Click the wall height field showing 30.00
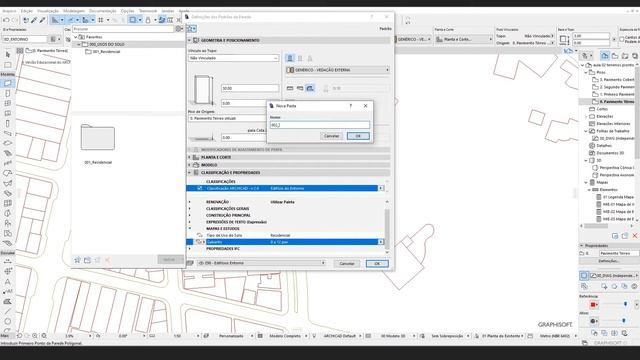The image size is (640, 360). (x=250, y=88)
